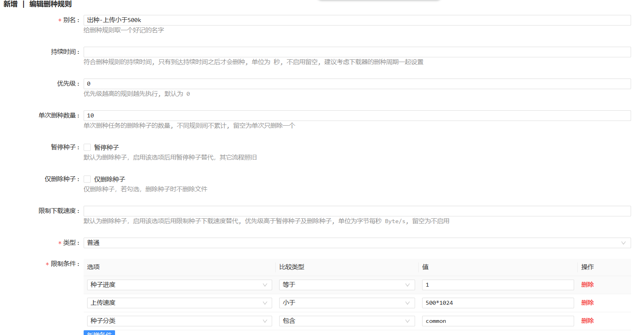644x335 pixels.
Task: Click the 优先级 priority field
Action: click(x=357, y=84)
